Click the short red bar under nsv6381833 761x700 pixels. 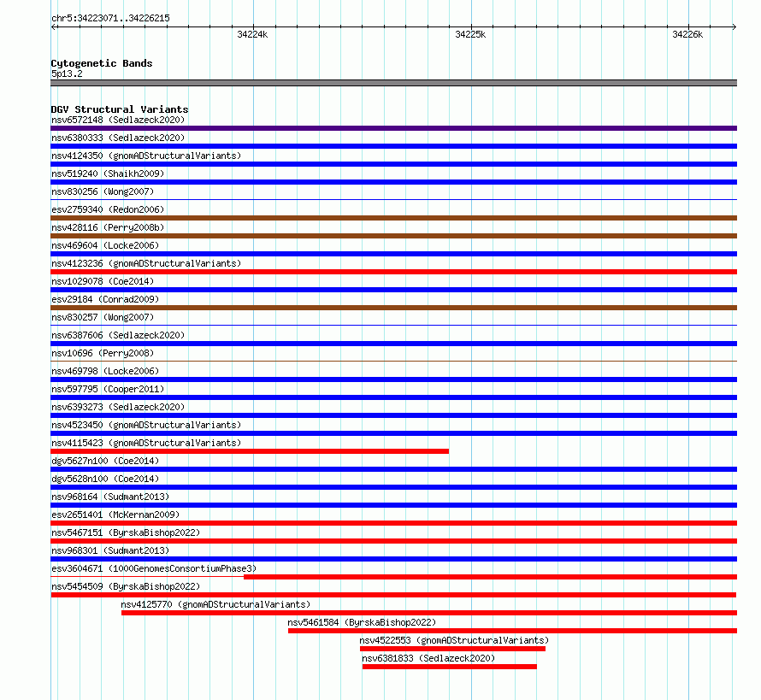click(x=450, y=667)
